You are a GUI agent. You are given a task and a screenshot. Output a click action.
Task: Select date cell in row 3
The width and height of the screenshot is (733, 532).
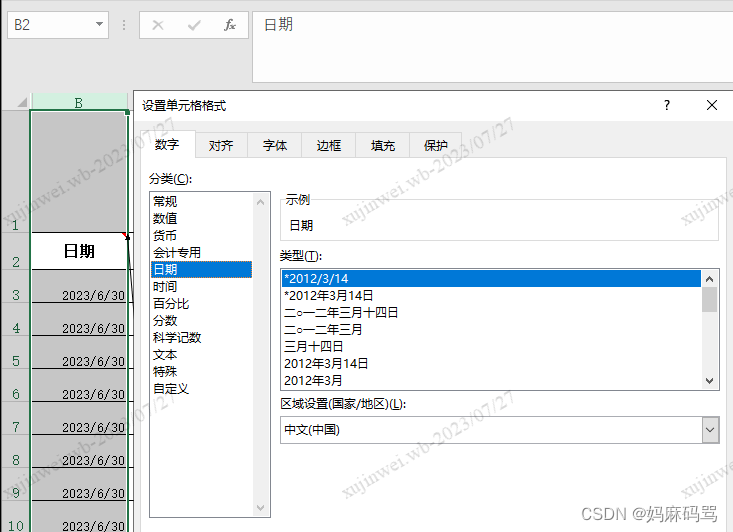[x=79, y=287]
